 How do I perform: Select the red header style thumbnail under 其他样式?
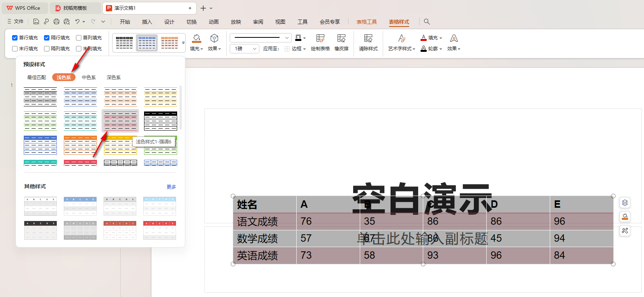(x=160, y=230)
